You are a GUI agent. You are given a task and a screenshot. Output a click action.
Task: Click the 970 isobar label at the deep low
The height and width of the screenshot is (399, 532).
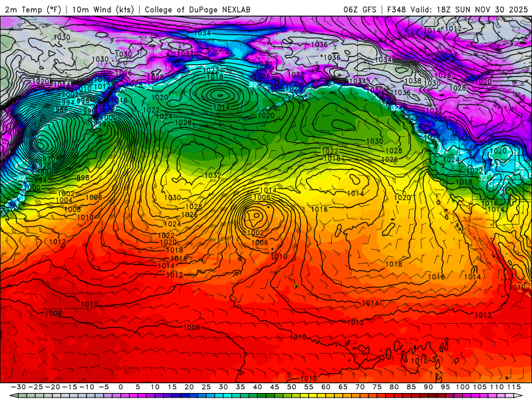tap(49, 159)
